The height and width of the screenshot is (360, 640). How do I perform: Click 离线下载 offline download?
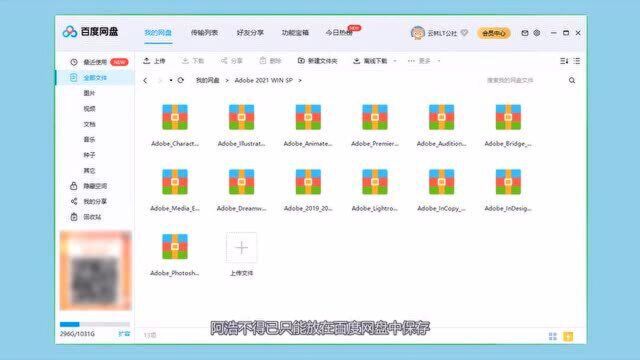click(x=370, y=61)
